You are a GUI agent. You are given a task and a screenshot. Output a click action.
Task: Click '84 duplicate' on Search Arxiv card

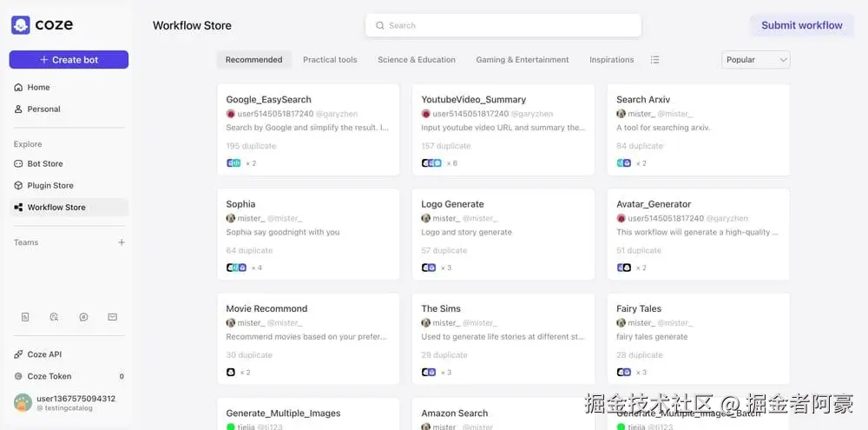pyautogui.click(x=640, y=146)
